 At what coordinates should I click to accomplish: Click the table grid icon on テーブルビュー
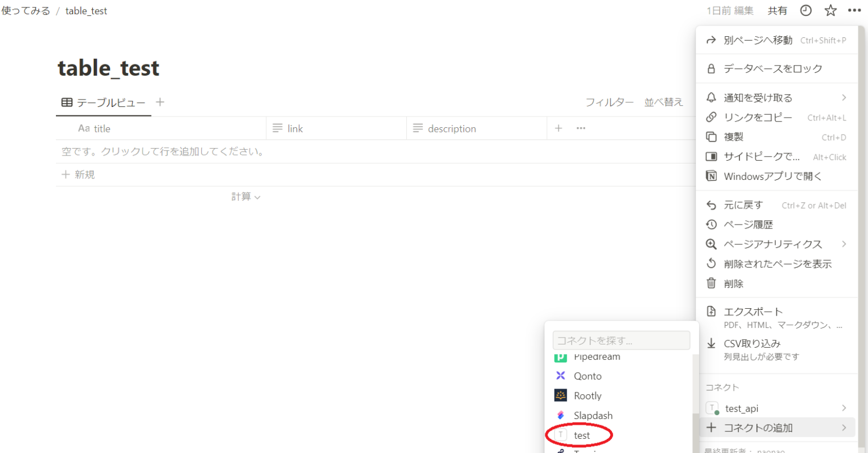point(66,102)
